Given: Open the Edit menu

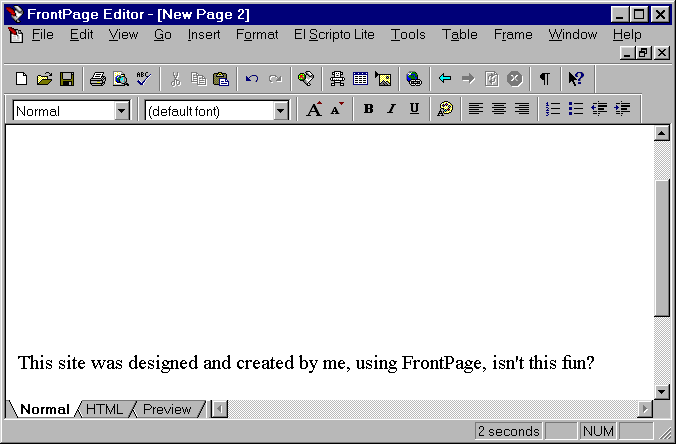Looking at the screenshot, I should [x=81, y=34].
